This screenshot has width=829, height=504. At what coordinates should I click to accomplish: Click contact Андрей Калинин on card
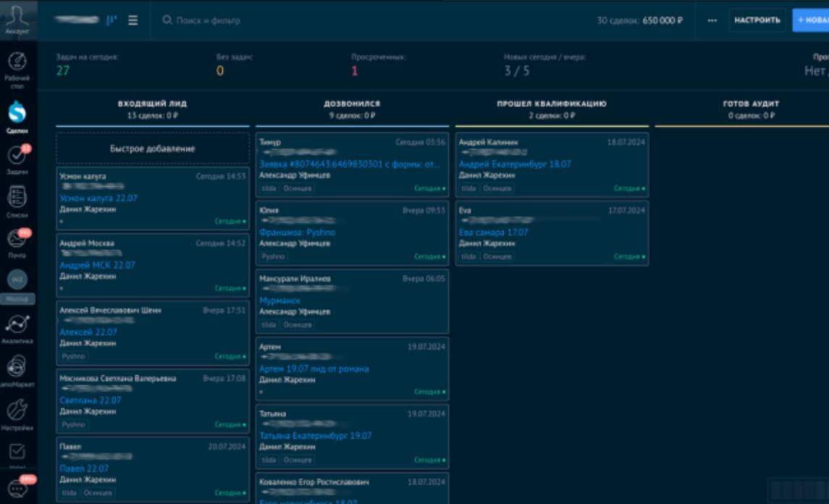(x=489, y=142)
